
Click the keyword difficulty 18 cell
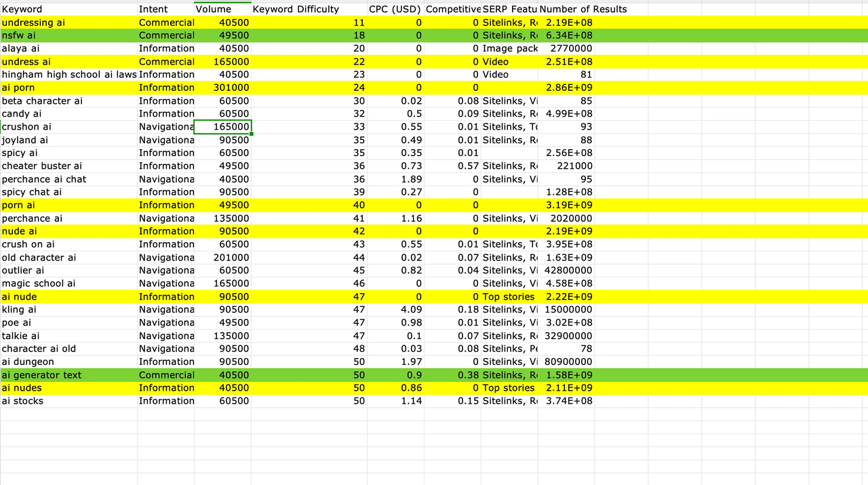(309, 35)
